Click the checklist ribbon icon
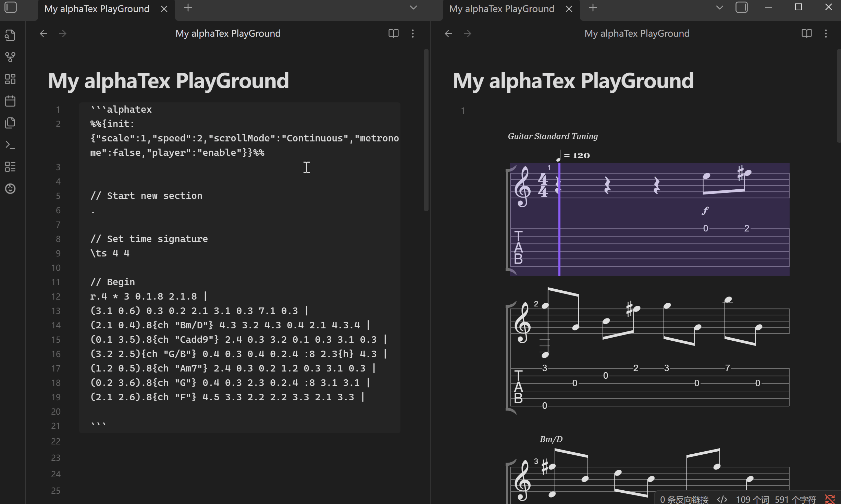 tap(10, 167)
